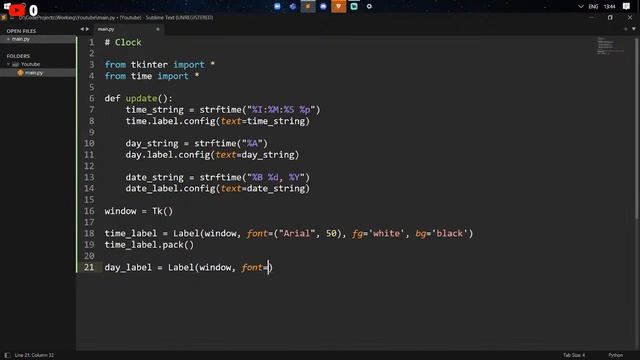Click the Sublime Text taskbar icon
The width and height of the screenshot is (640, 360).
[x=308, y=6]
